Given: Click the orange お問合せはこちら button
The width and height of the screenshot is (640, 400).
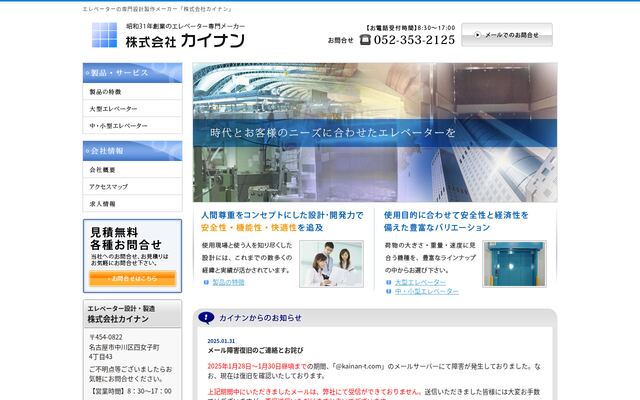Looking at the screenshot, I should pos(133,278).
